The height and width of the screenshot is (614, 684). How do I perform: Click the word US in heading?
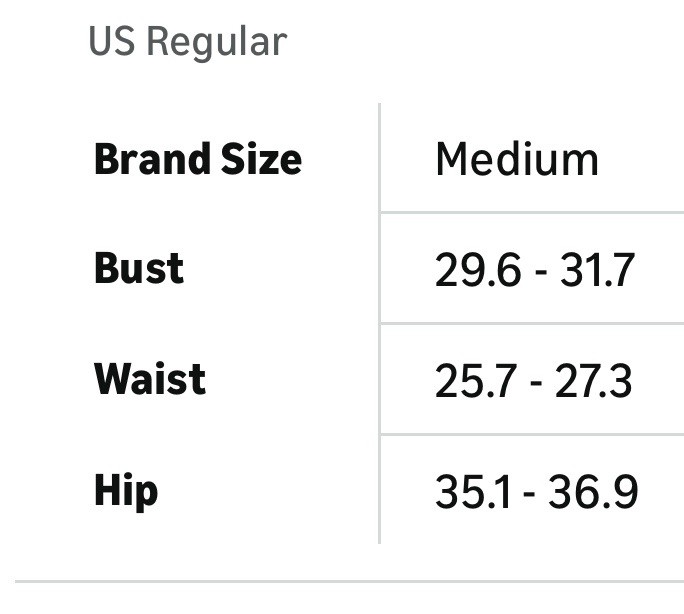[112, 41]
